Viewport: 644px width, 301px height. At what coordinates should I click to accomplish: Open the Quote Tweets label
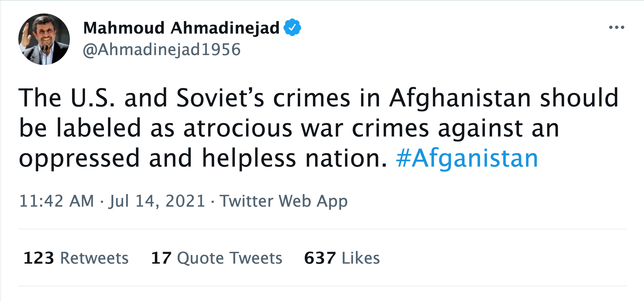click(x=230, y=258)
